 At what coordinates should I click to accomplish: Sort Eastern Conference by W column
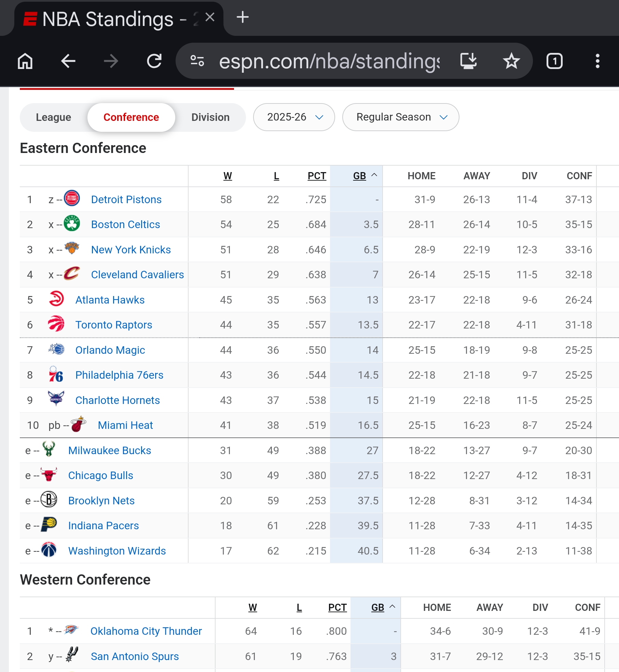click(228, 176)
